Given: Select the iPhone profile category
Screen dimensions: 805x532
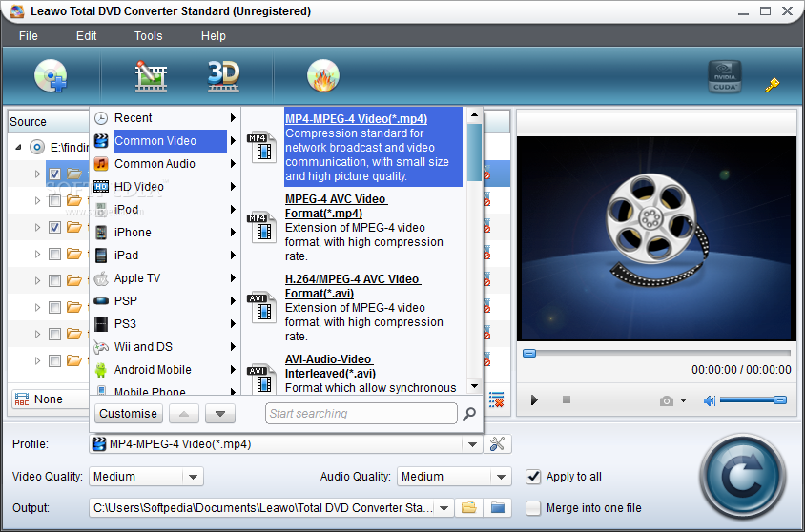Looking at the screenshot, I should (x=165, y=233).
